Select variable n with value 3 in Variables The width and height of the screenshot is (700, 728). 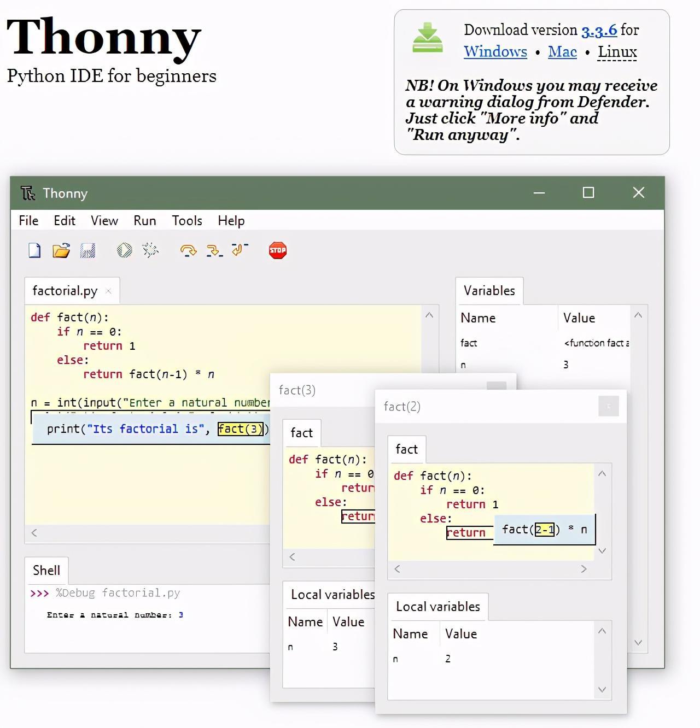pyautogui.click(x=544, y=365)
